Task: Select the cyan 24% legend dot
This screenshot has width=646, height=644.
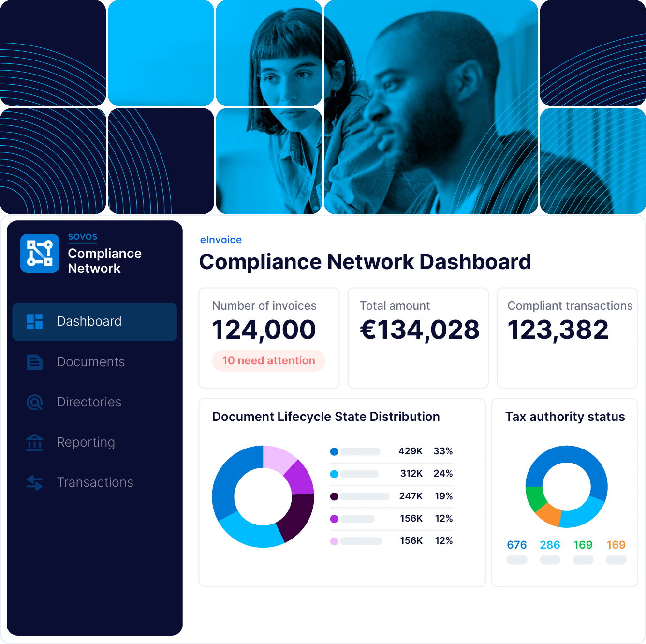Action: 334,474
